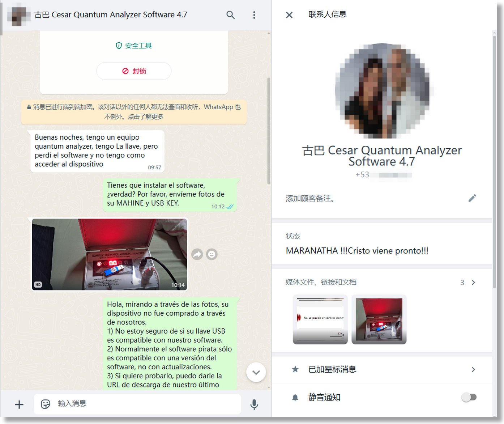
Task: Open the device photo in chat
Action: (x=110, y=254)
